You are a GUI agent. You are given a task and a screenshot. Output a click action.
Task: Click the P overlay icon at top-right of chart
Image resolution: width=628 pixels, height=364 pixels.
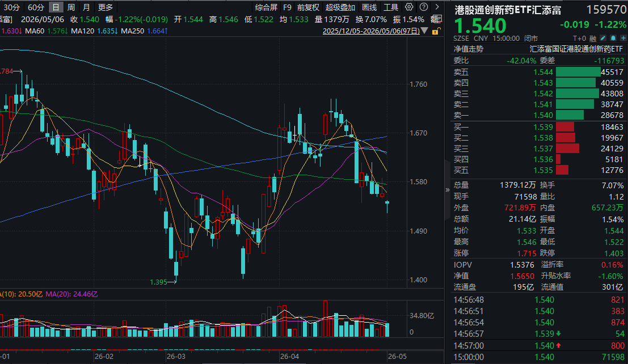(439, 19)
